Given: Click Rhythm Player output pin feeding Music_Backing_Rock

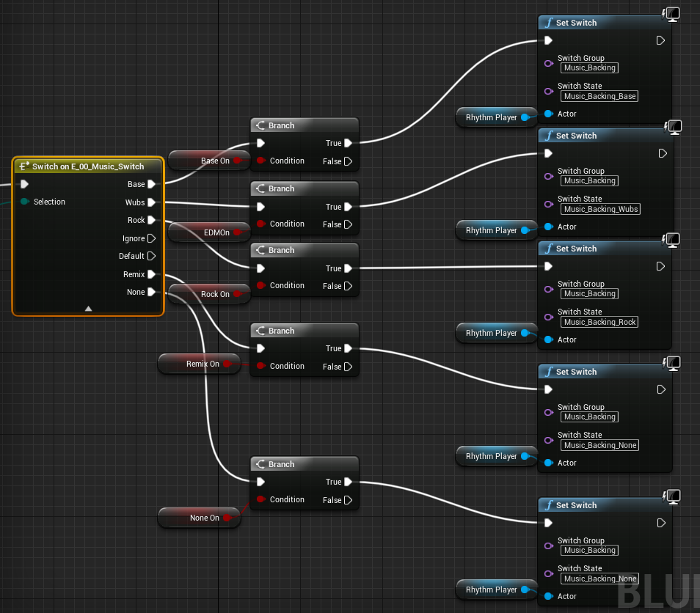Looking at the screenshot, I should click(525, 333).
